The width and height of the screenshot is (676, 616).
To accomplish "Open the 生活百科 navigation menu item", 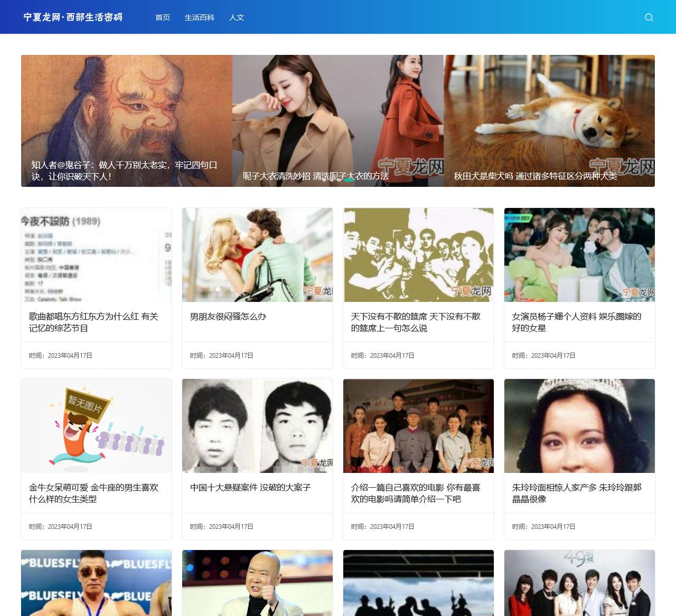I will 199,17.
